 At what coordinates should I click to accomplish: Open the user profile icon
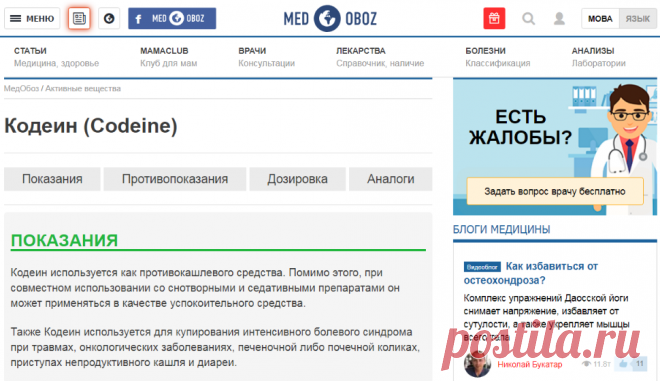coord(559,19)
